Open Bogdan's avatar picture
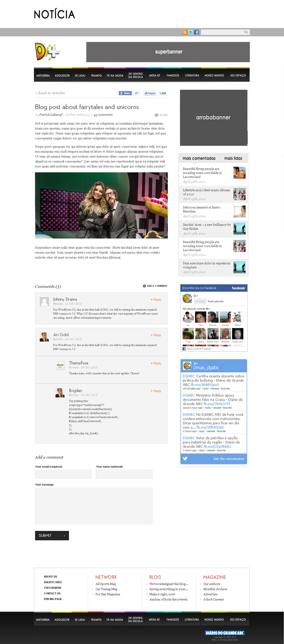The image size is (284, 644). click(60, 393)
